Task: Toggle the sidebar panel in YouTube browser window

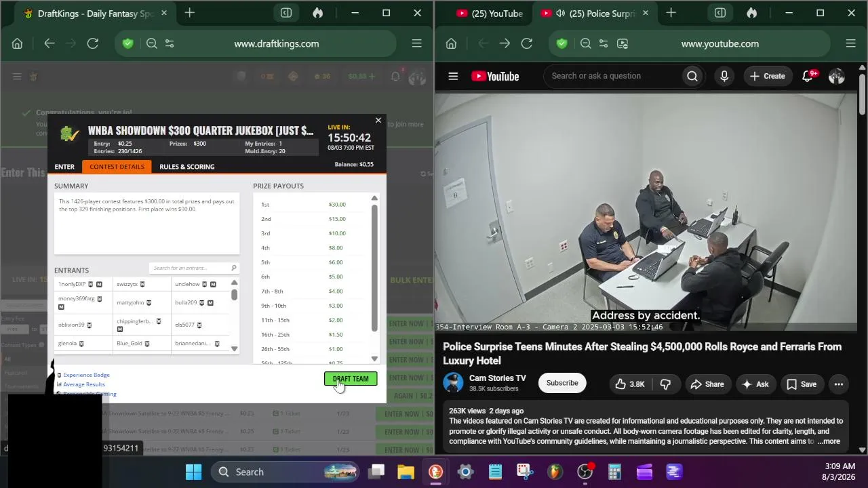Action: 720,13
